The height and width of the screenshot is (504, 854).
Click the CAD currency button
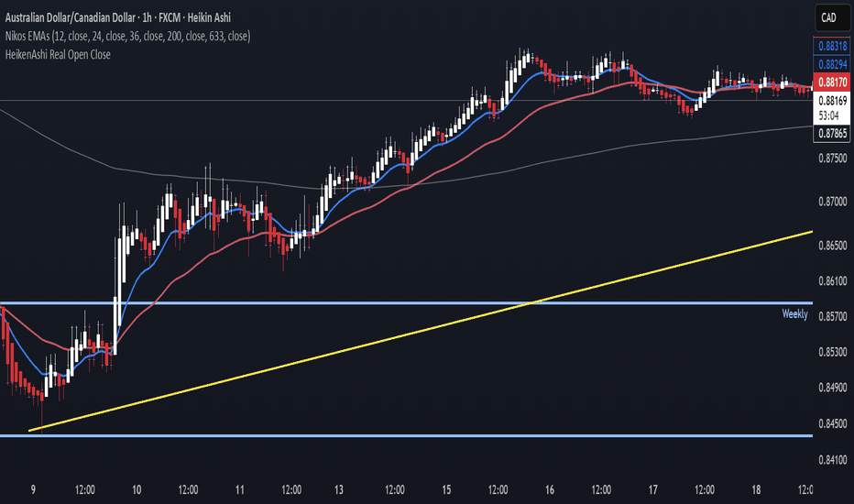[x=832, y=18]
